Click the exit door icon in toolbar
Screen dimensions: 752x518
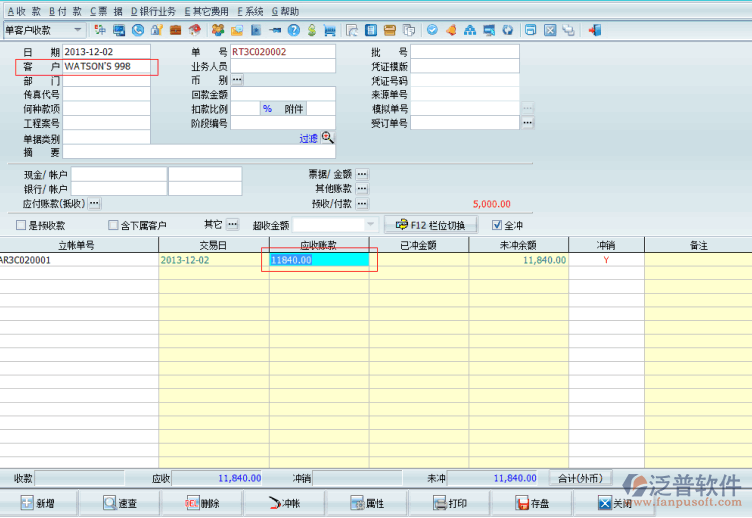[594, 30]
